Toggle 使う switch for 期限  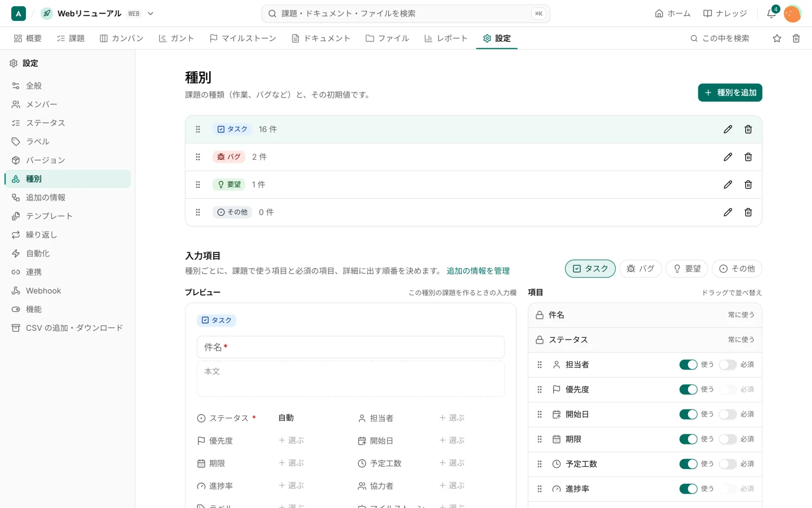point(688,439)
